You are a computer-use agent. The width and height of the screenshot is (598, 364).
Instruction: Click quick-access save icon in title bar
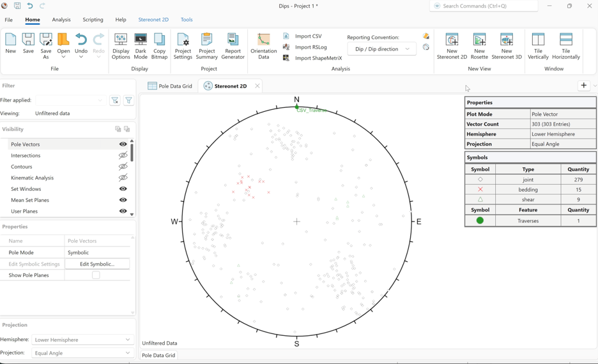pos(17,6)
